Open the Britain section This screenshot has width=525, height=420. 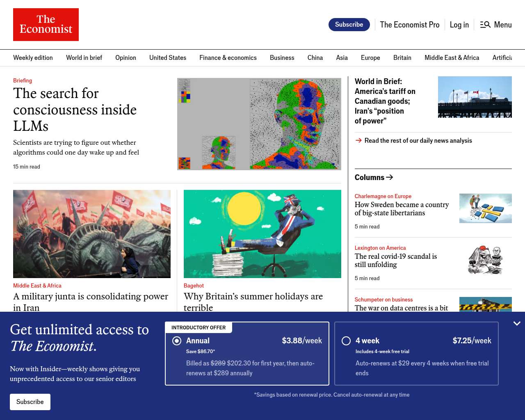[402, 58]
